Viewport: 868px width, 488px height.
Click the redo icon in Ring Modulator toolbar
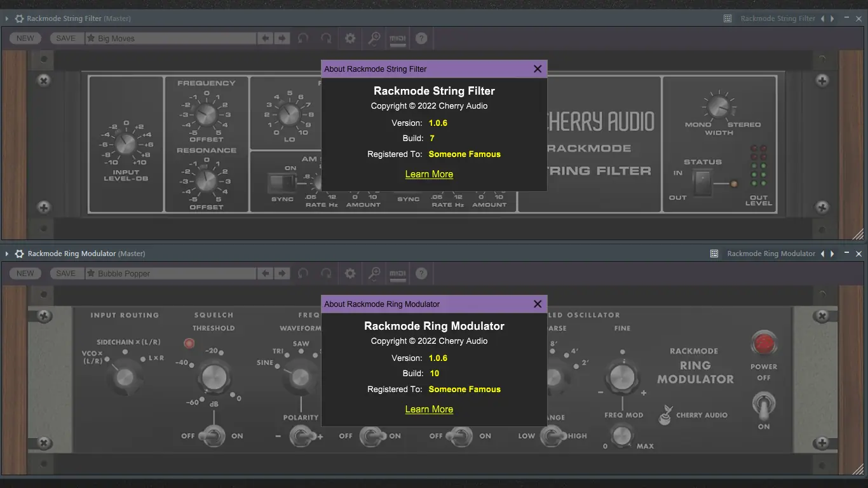click(x=326, y=273)
